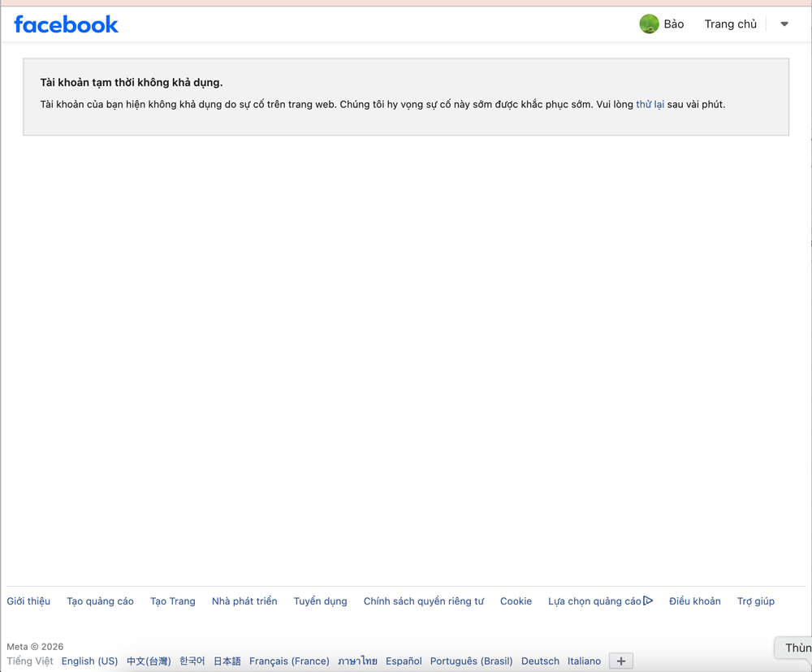Go to Trang chủ
Screen dimensions: 812x672
(x=730, y=24)
